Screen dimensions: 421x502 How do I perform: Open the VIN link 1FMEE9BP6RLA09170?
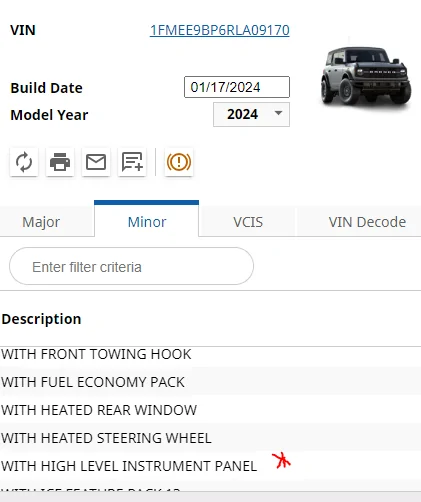pos(220,30)
